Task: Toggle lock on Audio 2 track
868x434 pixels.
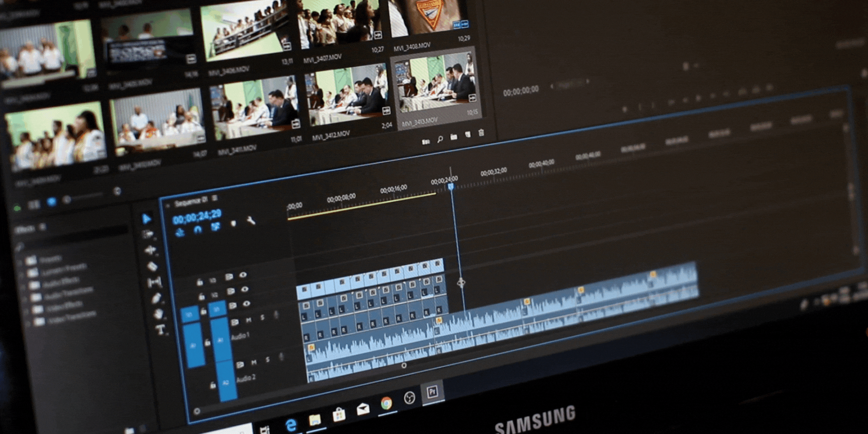Action: [x=213, y=385]
